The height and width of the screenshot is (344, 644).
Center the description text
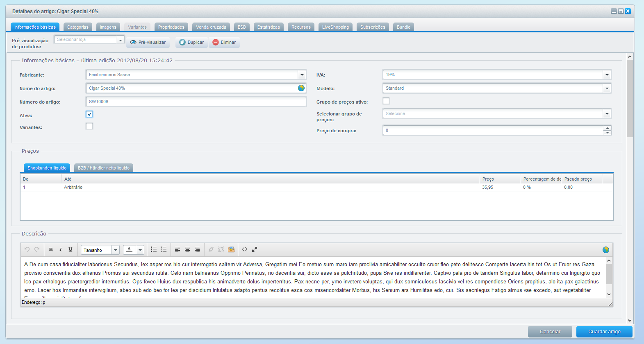(187, 249)
